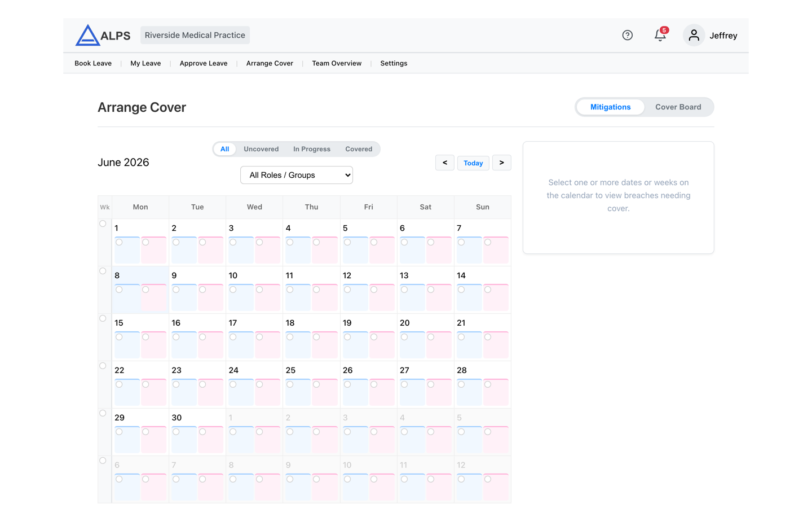Click the blue slot block on June 26
Image resolution: width=812 pixels, height=508 pixels.
coord(355,392)
